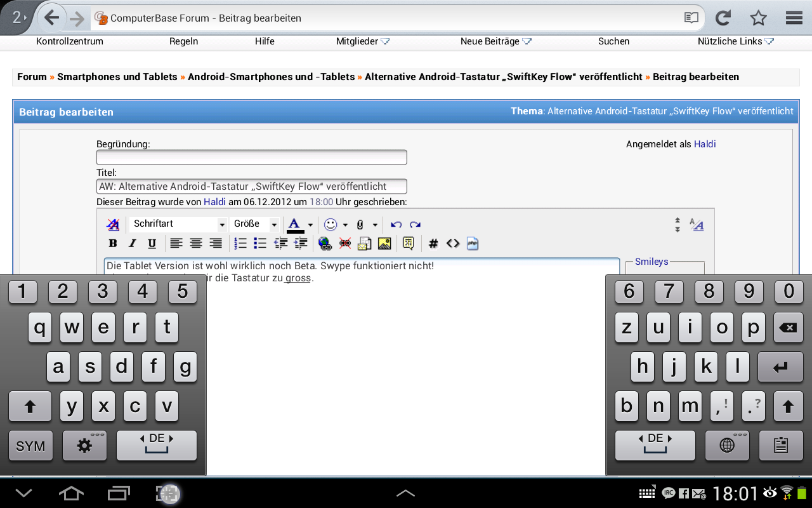Tap the Android home button
Viewport: 812px width, 508px height.
(x=71, y=493)
